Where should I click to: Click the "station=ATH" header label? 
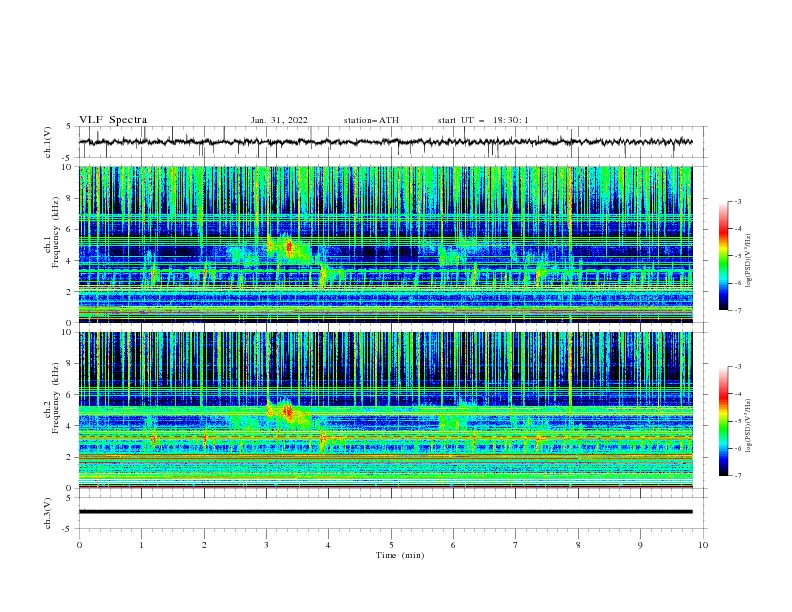click(371, 120)
